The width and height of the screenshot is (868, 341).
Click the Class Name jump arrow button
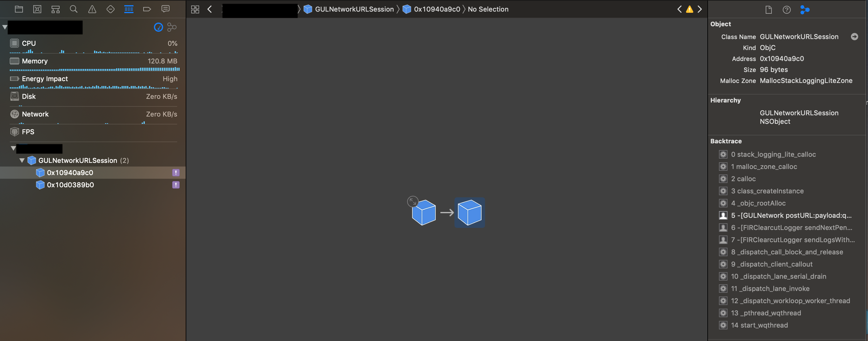[854, 37]
